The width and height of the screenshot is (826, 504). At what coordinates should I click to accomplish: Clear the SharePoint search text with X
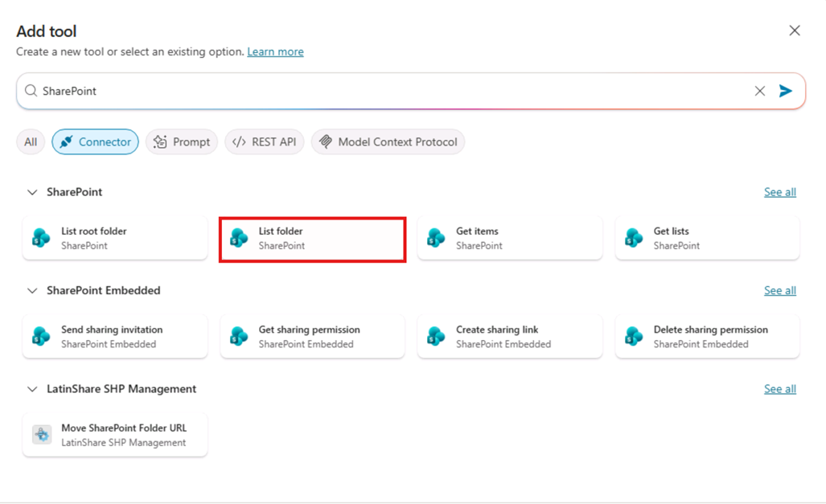click(759, 91)
